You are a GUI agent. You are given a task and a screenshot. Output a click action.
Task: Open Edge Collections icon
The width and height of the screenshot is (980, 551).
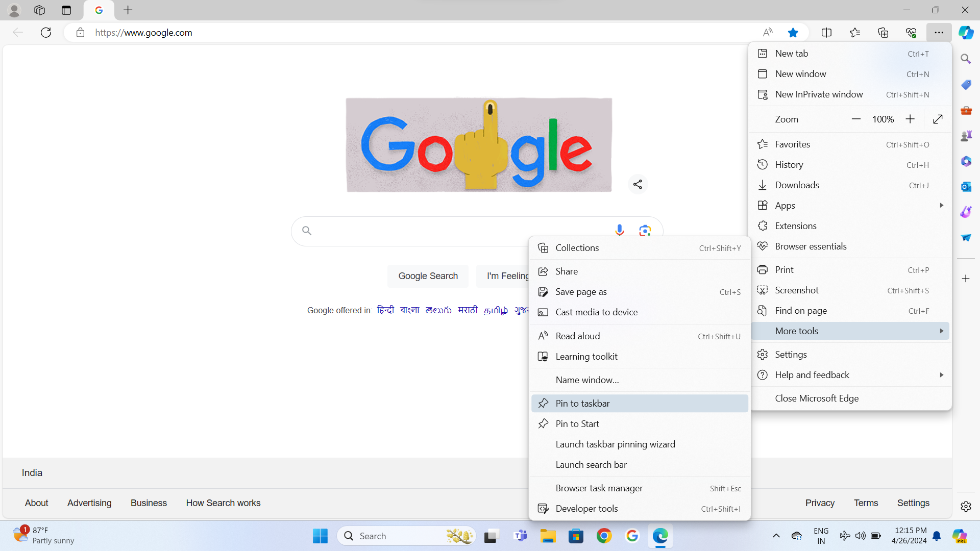tap(884, 32)
